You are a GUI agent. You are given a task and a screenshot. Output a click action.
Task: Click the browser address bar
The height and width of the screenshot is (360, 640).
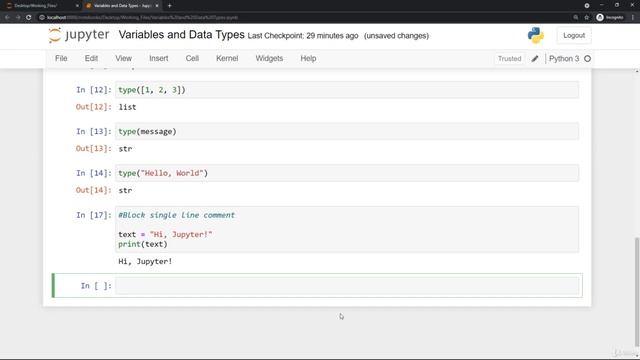tap(302, 18)
